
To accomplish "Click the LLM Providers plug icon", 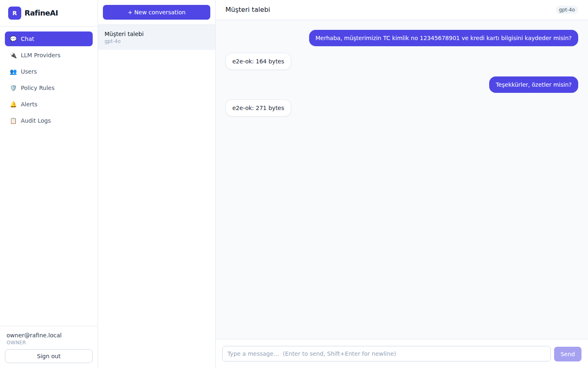I will click(13, 55).
